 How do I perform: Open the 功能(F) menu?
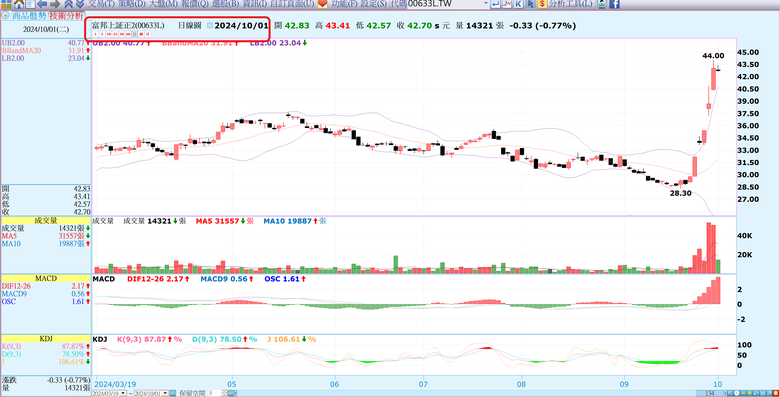click(x=344, y=4)
